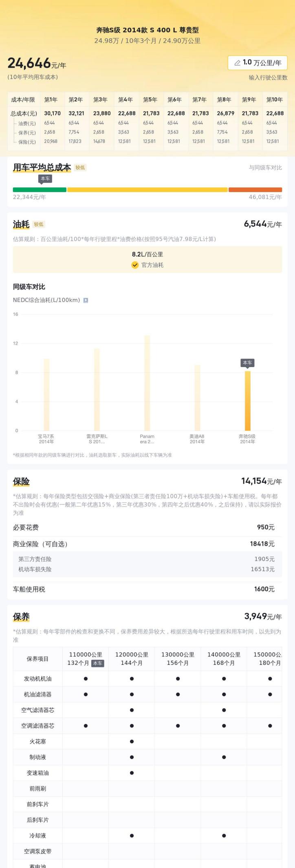This screenshot has height=868, width=295.
Task: Click the 较低 badge next to 油耗
Action: [39, 224]
